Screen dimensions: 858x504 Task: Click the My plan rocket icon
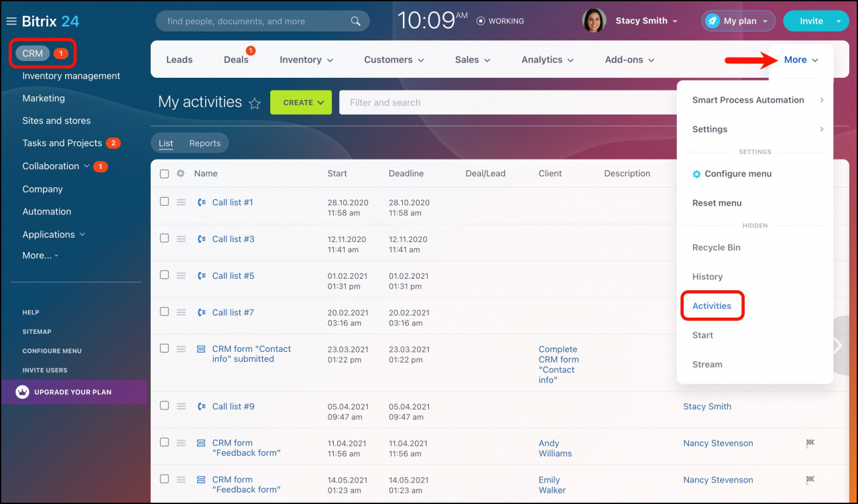[x=713, y=21]
